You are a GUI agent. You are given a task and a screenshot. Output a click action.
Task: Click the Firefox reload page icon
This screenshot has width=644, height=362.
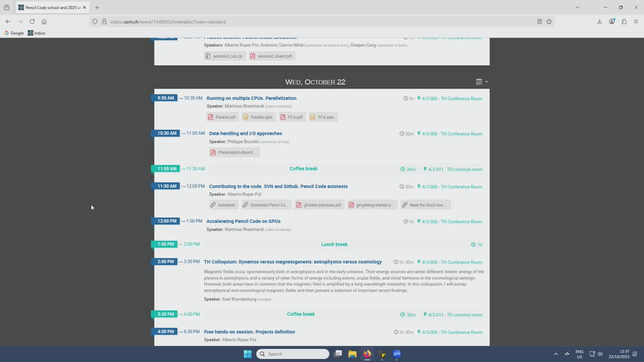tap(32, 22)
